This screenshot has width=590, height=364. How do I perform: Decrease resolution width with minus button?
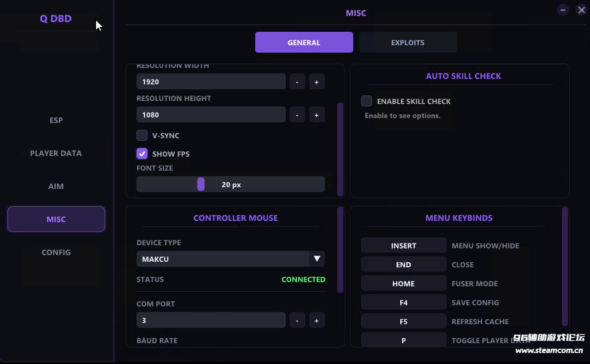tap(297, 81)
